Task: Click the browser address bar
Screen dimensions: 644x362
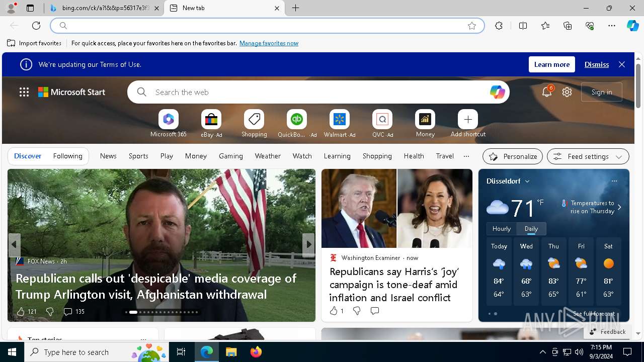Action: click(267, 26)
